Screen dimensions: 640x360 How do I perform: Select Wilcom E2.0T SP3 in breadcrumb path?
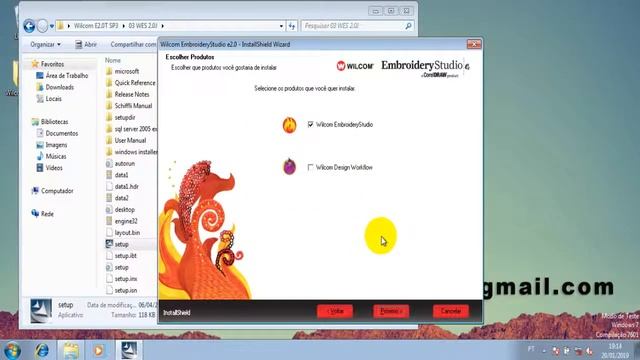click(x=96, y=26)
